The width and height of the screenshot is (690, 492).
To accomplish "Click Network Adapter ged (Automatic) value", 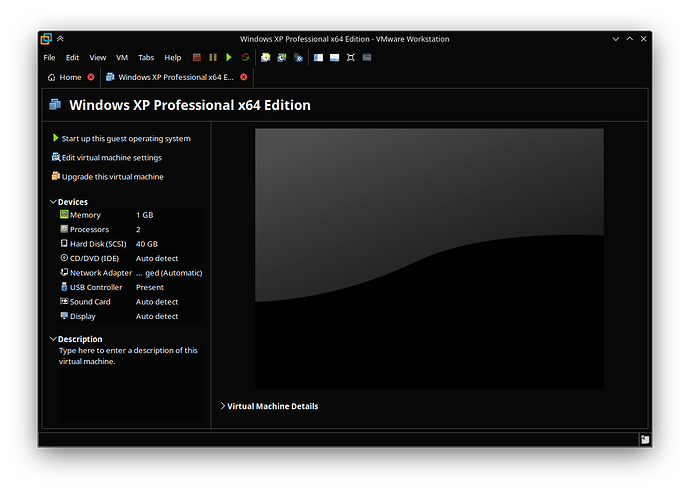I will pos(169,273).
